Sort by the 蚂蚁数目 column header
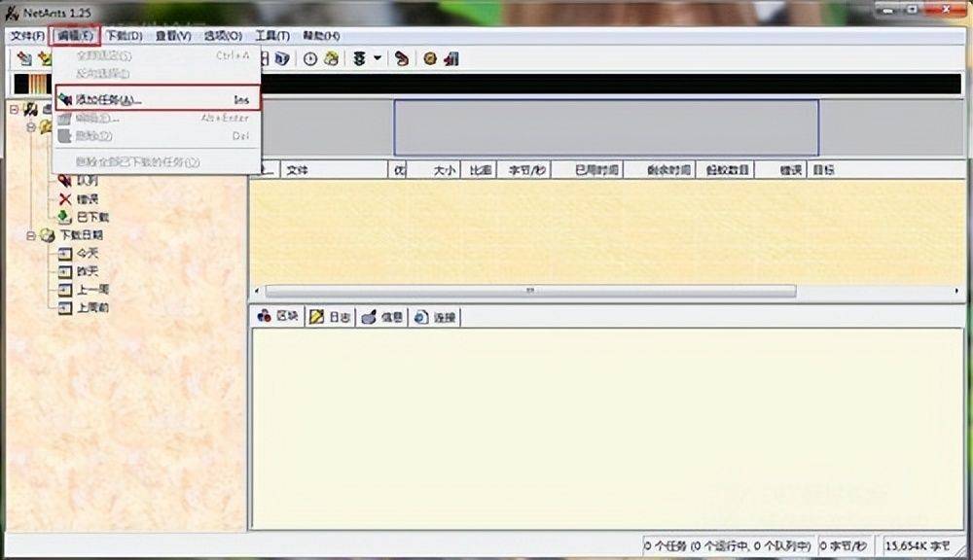 (726, 170)
